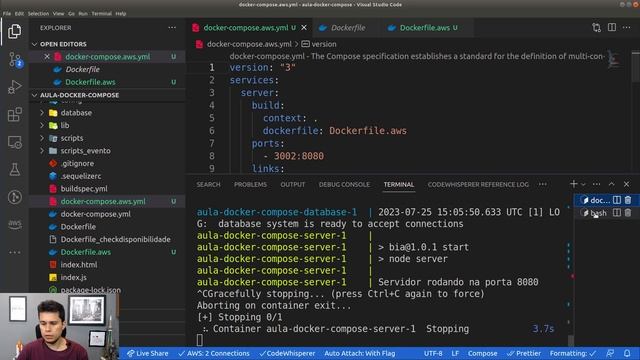
Task: Start Live Share from status bar
Action: click(147, 353)
